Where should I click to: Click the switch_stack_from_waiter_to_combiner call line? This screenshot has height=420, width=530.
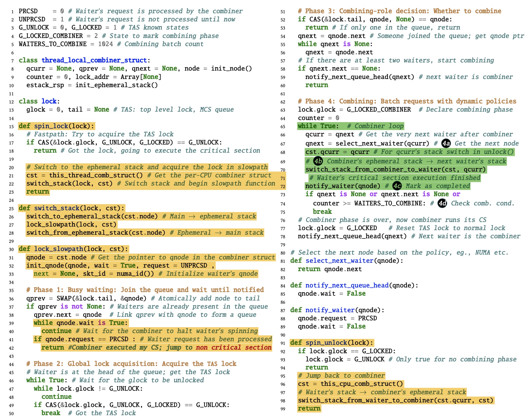tap(396, 400)
